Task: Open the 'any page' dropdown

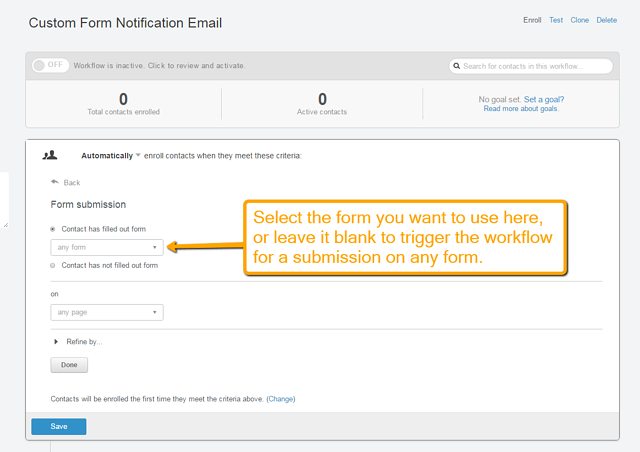Action: 107,312
